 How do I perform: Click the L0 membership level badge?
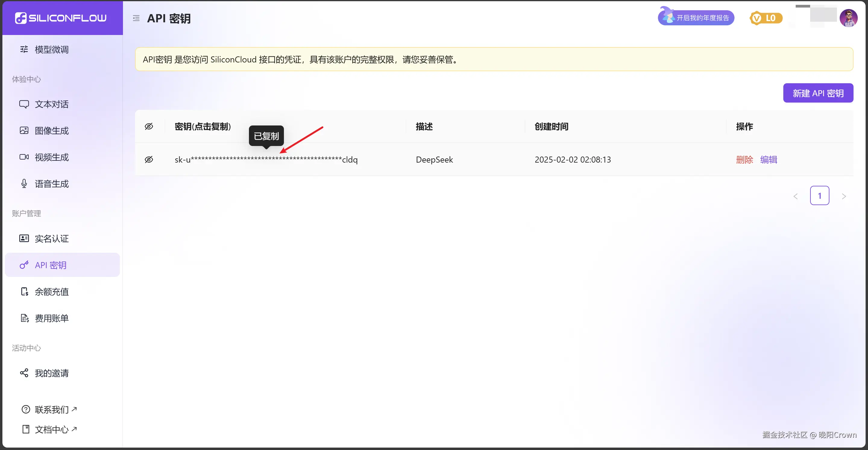(766, 18)
